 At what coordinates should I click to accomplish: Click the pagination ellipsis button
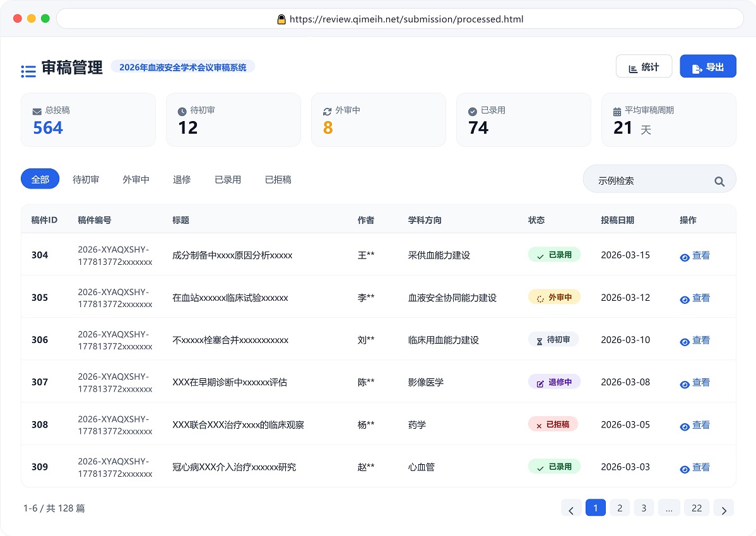[x=669, y=508]
